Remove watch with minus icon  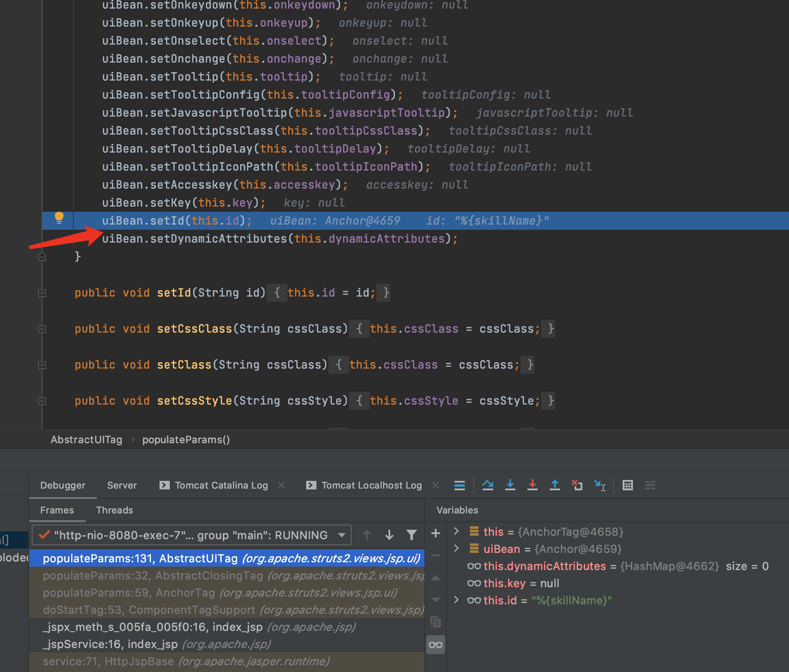(436, 555)
